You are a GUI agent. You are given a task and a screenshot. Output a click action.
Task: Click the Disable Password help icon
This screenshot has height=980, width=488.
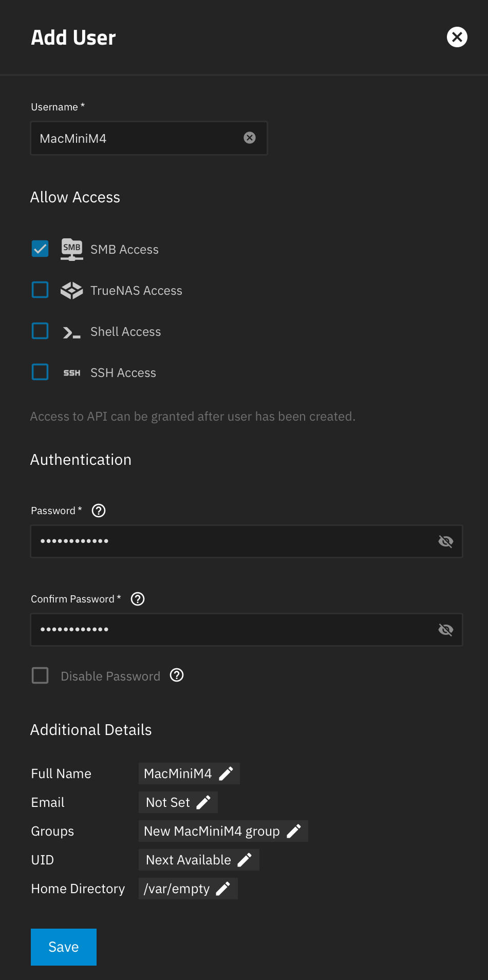click(177, 675)
